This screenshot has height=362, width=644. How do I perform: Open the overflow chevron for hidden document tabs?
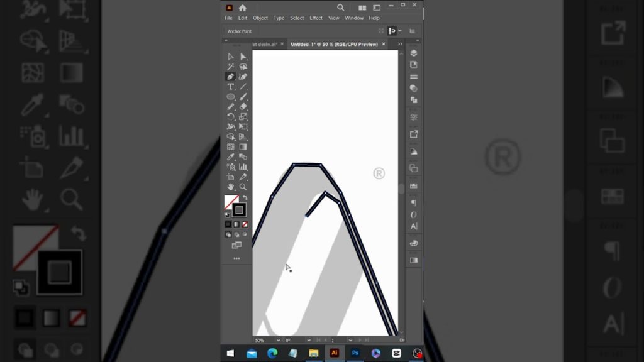399,44
